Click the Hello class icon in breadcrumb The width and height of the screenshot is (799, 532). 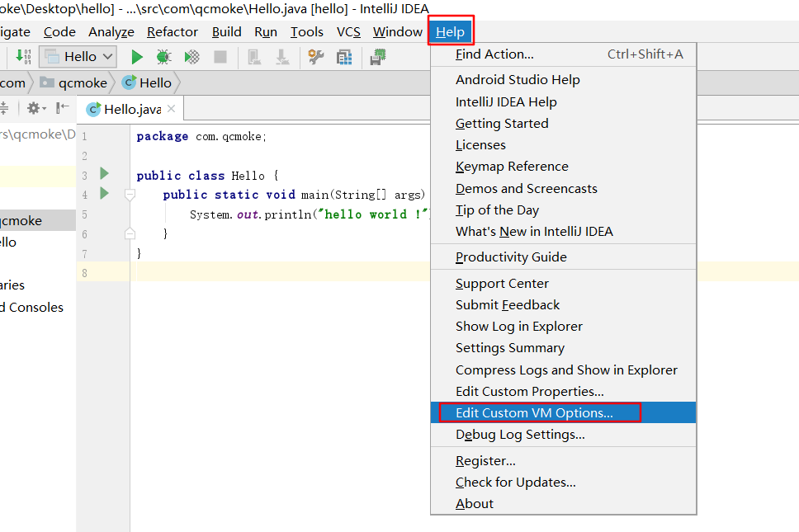tap(130, 82)
